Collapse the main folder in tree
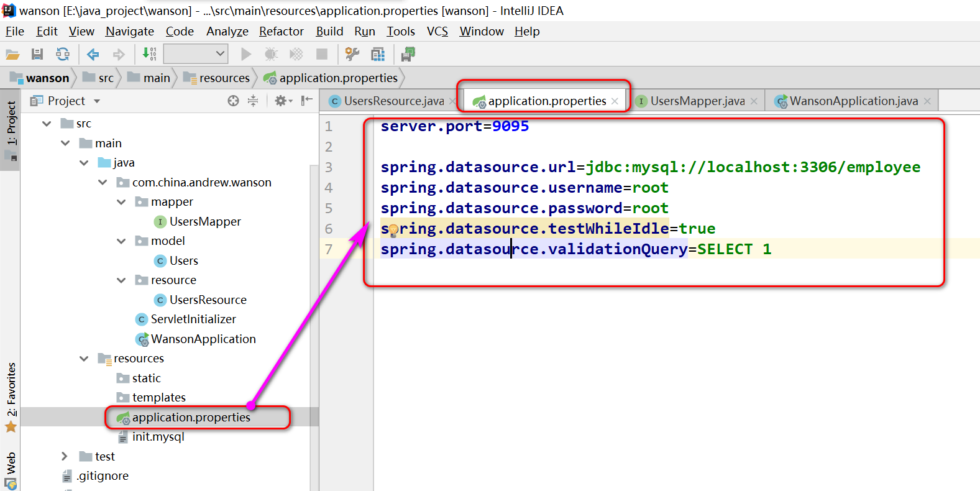This screenshot has width=980, height=491. point(65,143)
